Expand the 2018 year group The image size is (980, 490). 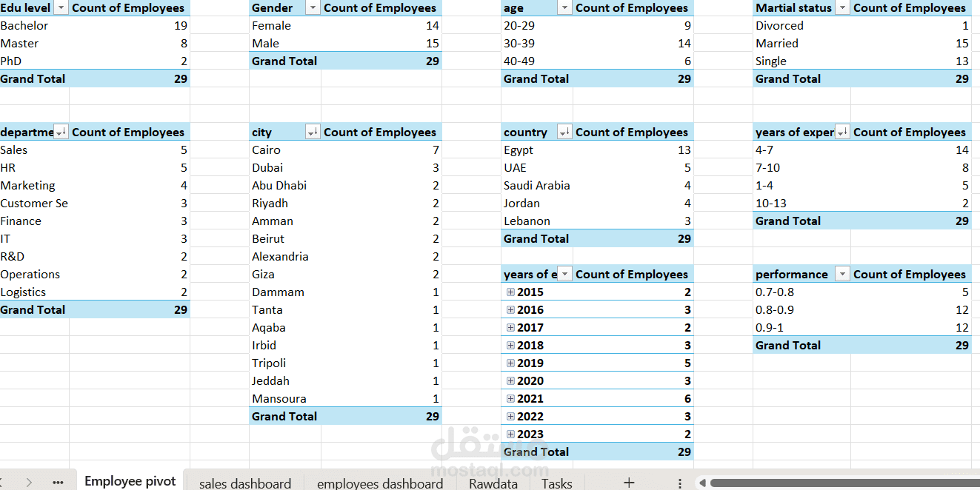(510, 346)
